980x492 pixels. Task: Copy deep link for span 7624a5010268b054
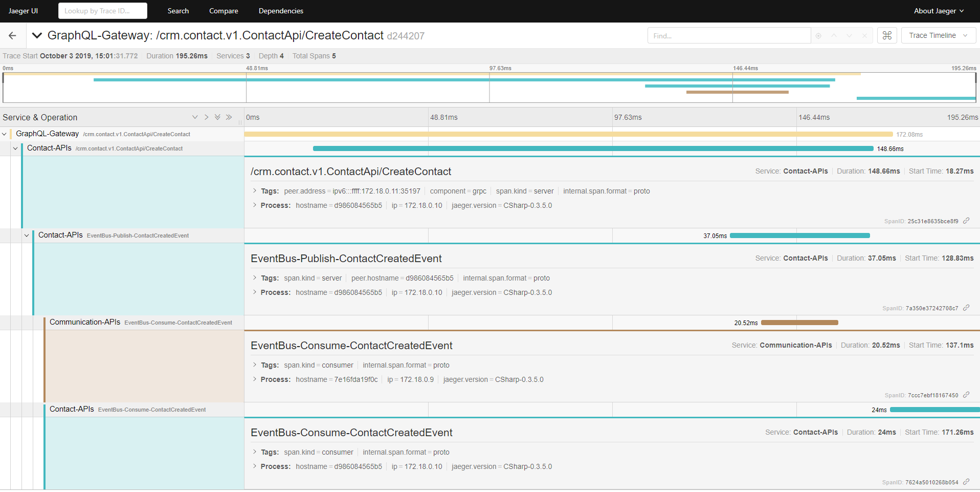pyautogui.click(x=966, y=482)
